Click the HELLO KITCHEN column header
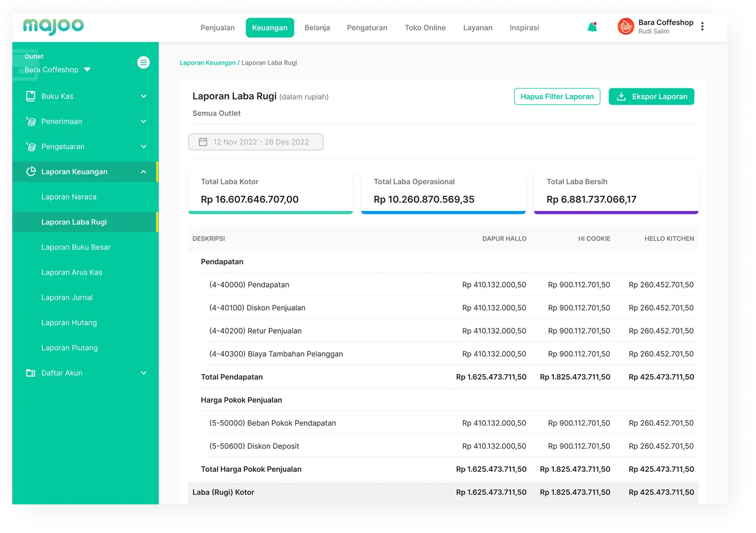Image resolution: width=756 pixels, height=533 pixels. pos(669,239)
